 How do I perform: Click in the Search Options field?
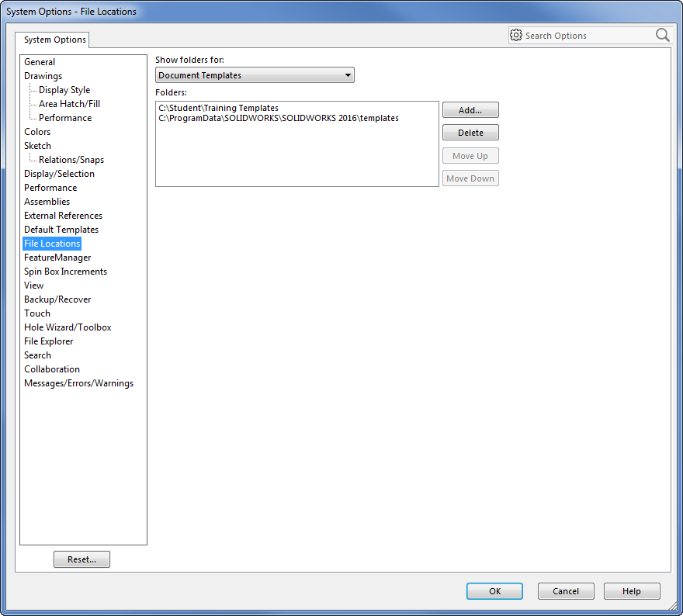(x=588, y=36)
